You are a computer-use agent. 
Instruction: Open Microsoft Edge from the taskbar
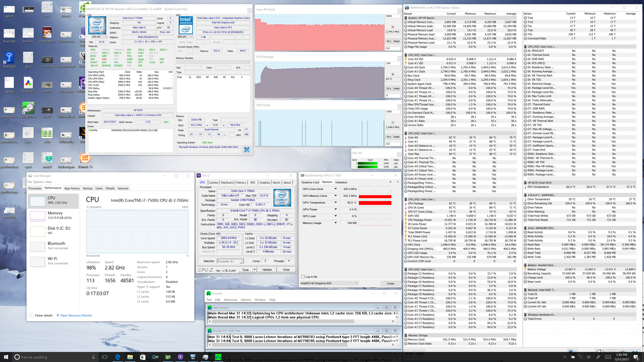click(117, 357)
